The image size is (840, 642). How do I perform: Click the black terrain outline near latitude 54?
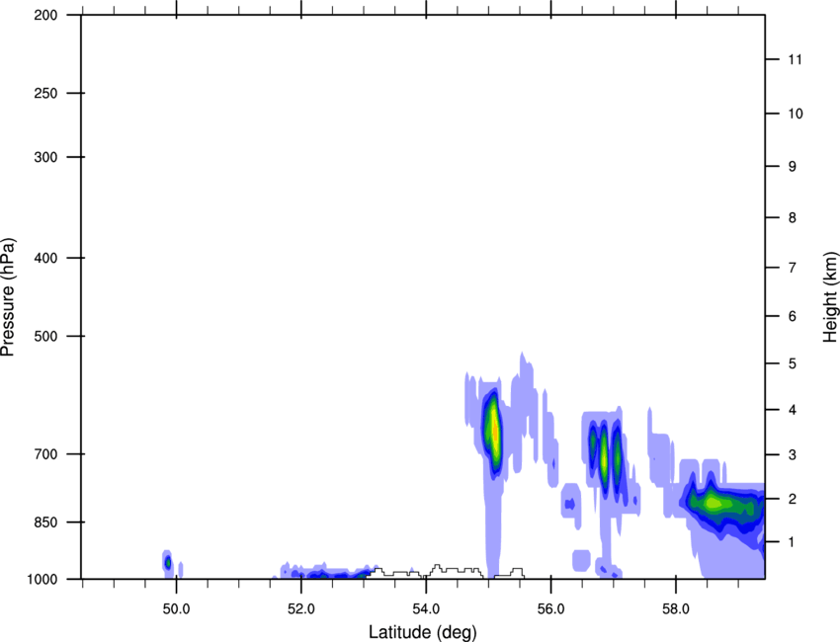coord(445,569)
